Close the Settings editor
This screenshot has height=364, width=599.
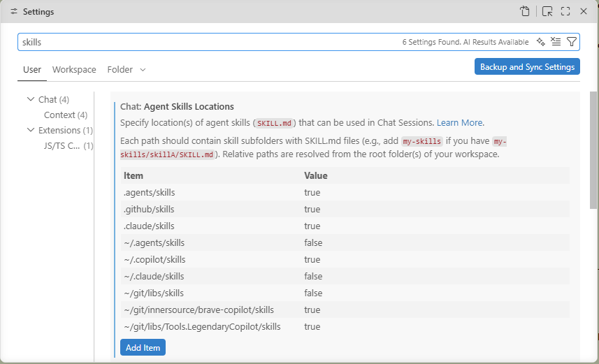[x=584, y=11]
